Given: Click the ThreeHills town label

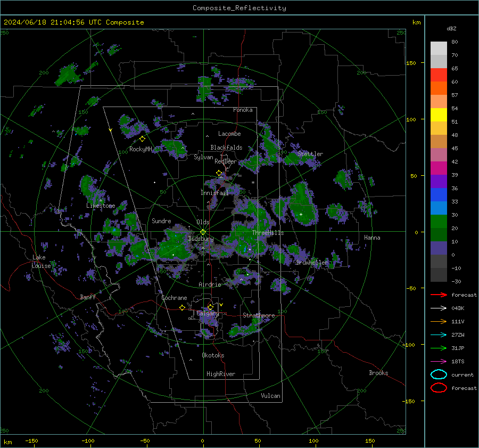Looking at the screenshot, I should [268, 233].
